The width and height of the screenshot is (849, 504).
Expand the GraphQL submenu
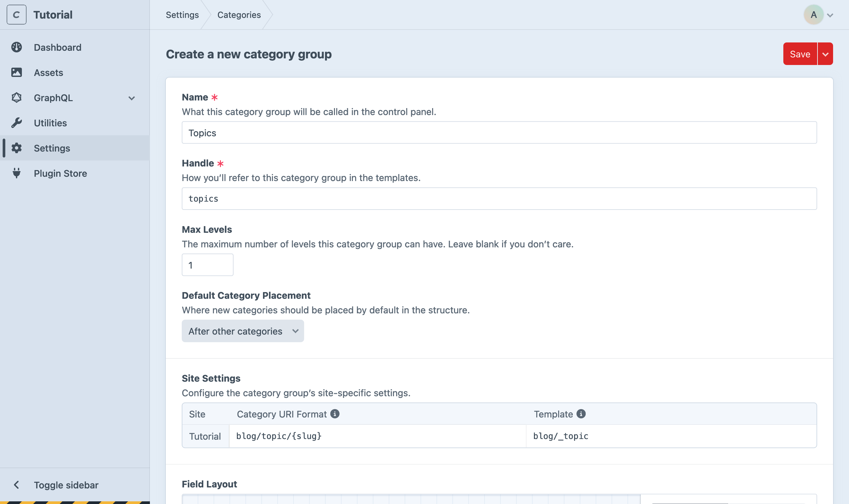132,98
